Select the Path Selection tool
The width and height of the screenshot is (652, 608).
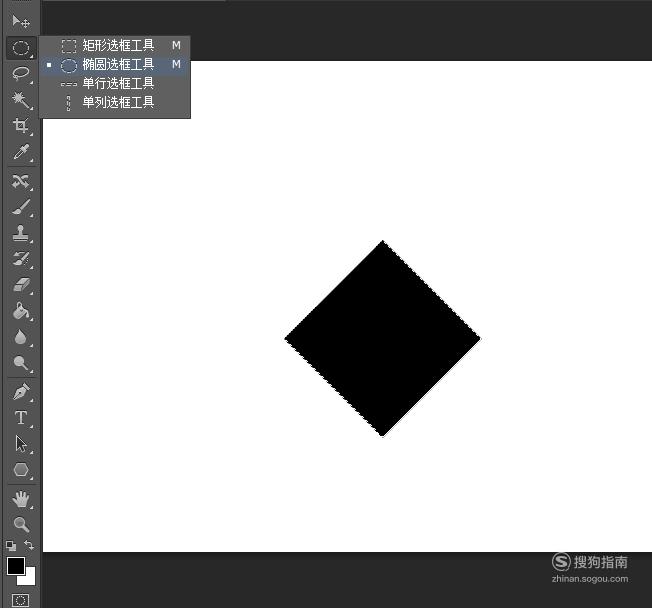click(21, 444)
